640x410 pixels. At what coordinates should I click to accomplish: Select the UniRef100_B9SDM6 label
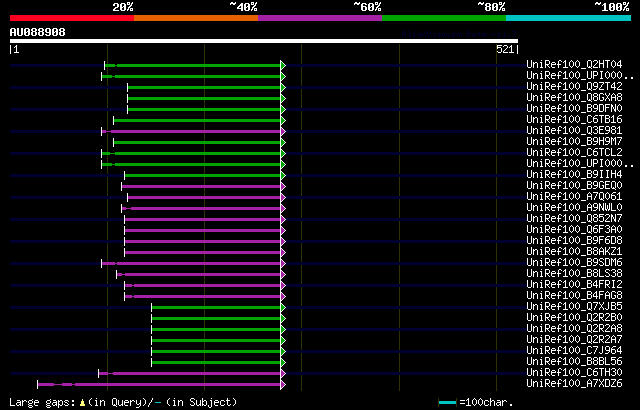pyautogui.click(x=574, y=263)
